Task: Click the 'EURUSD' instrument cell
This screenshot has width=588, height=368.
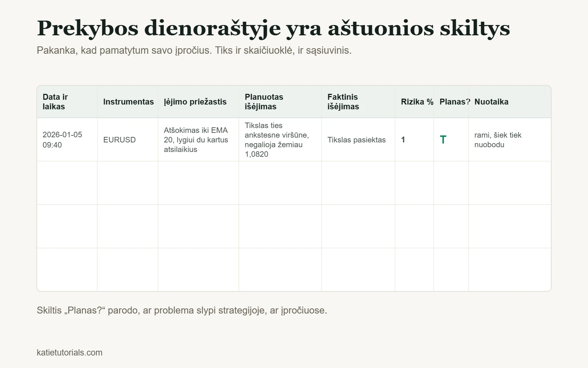Action: pos(128,140)
